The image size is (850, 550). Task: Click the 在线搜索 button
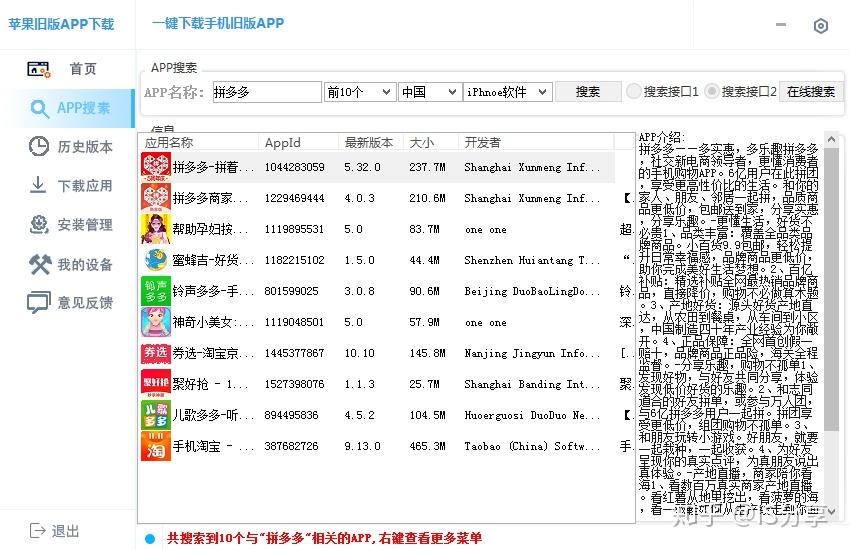[x=810, y=92]
